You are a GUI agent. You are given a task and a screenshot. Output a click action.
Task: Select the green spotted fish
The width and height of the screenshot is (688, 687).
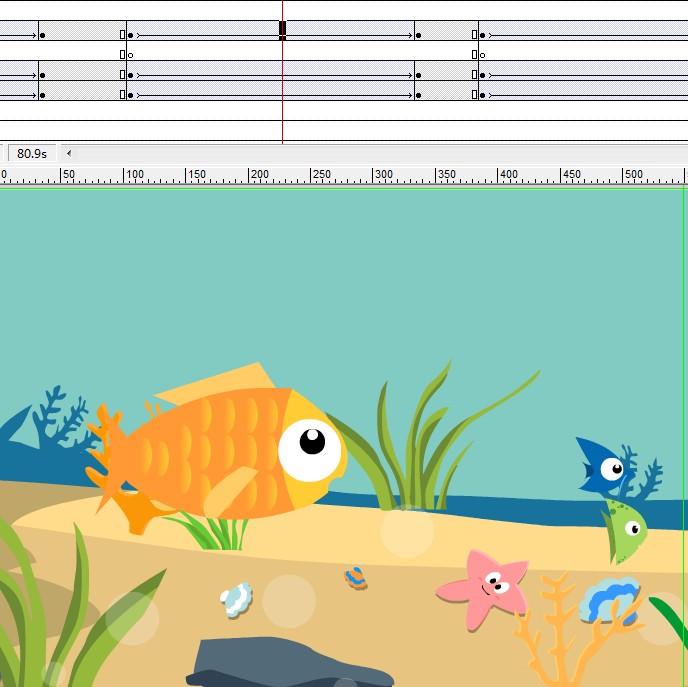click(x=624, y=530)
